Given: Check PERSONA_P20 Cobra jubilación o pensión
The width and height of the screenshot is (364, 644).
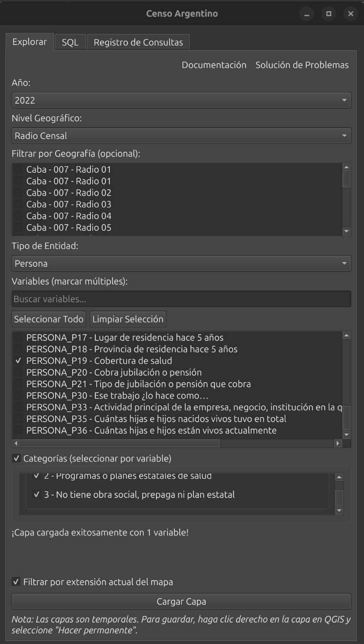Looking at the screenshot, I should coord(19,373).
